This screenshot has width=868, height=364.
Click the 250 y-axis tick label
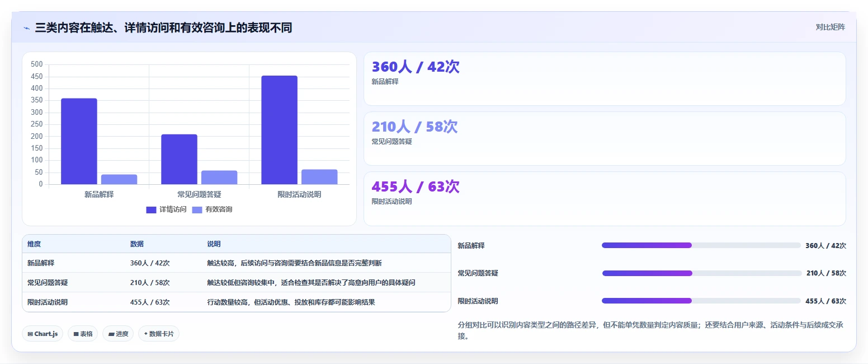click(x=37, y=124)
